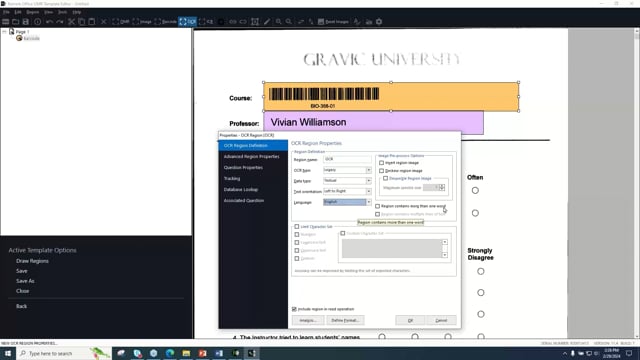This screenshot has height=360, width=640.
Task: Click Save As template option
Action: click(25, 281)
